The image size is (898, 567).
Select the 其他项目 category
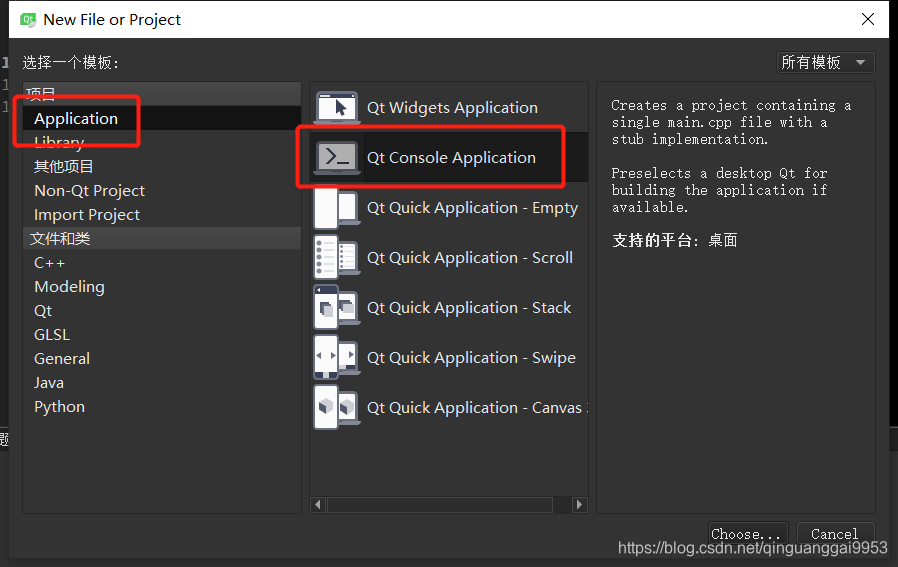tap(162, 167)
